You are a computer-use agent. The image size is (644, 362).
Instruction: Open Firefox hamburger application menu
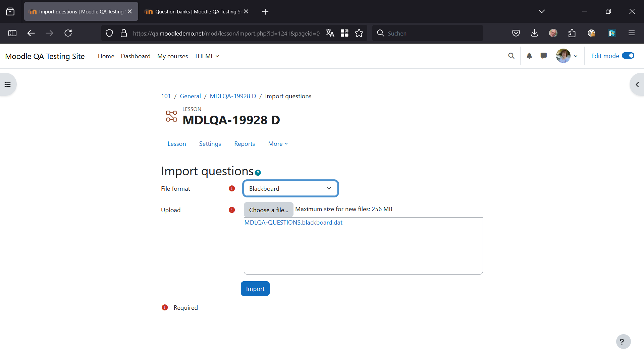pyautogui.click(x=632, y=33)
